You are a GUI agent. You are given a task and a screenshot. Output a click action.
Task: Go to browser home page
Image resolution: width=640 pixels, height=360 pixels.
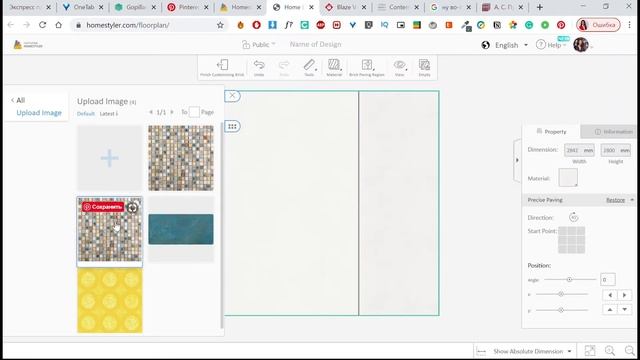click(x=58, y=25)
